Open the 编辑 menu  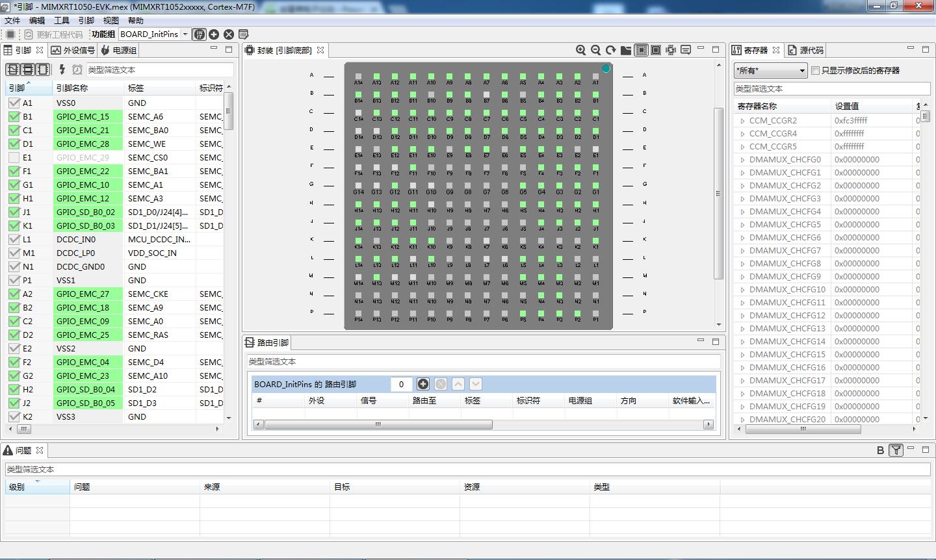pos(37,20)
